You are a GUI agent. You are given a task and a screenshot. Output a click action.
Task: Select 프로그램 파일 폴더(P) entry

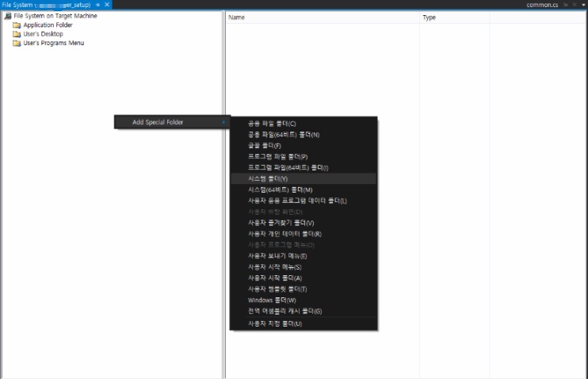pyautogui.click(x=304, y=157)
